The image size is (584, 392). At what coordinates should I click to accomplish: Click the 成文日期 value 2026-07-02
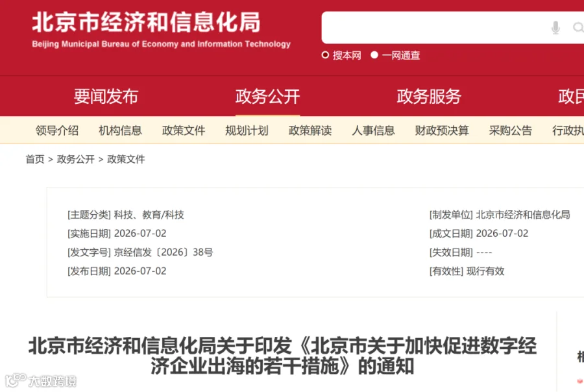click(502, 234)
